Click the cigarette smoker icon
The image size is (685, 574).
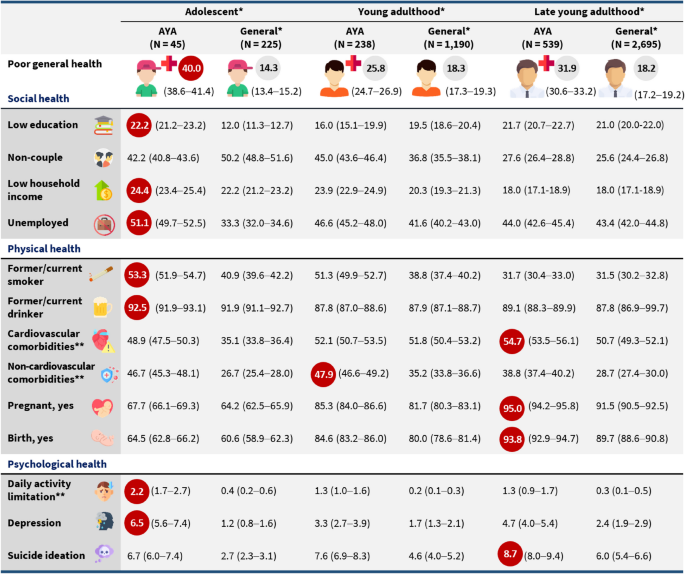[x=101, y=274]
